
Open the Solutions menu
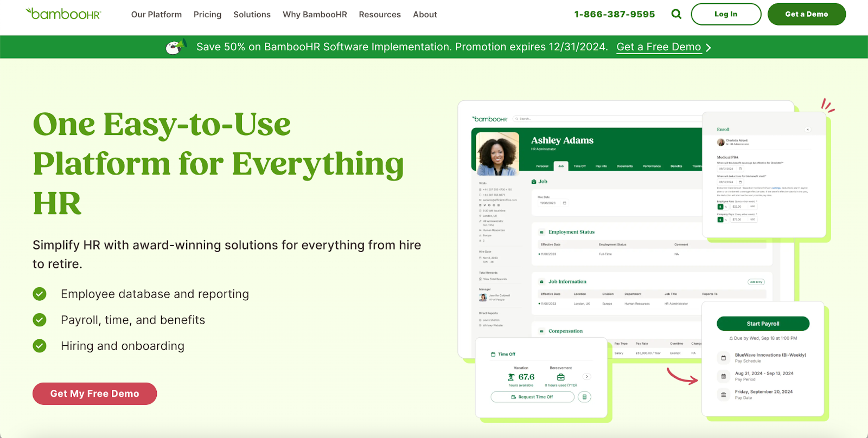252,15
